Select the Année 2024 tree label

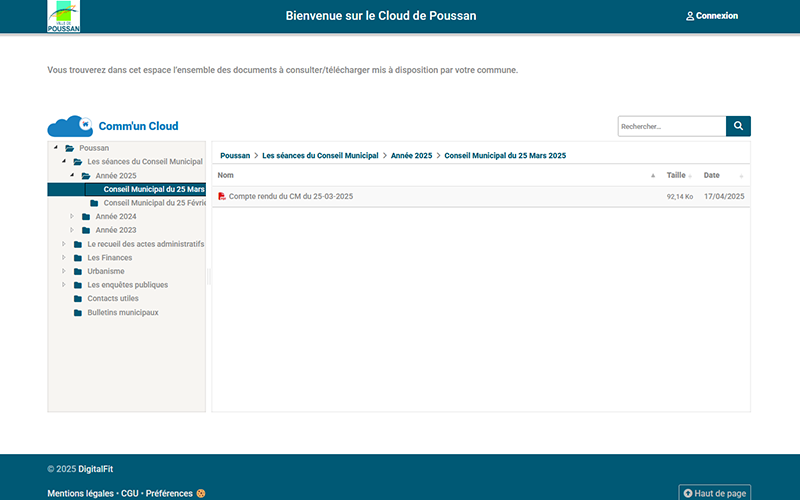(116, 217)
